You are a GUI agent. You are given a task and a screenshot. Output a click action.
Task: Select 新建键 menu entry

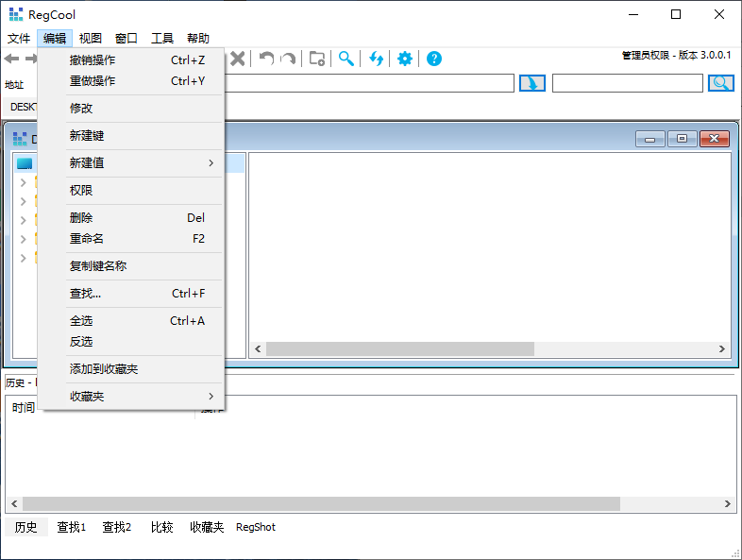pyautogui.click(x=130, y=135)
